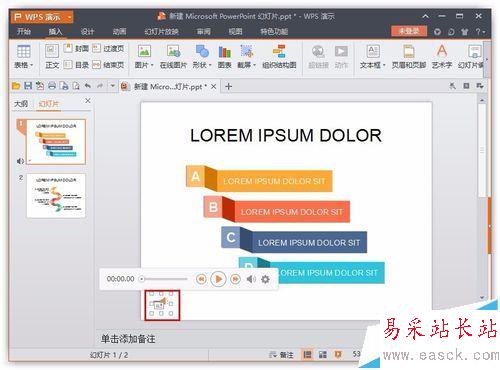Open the 开始 ribbon tab
The image size is (500, 370).
tap(24, 32)
